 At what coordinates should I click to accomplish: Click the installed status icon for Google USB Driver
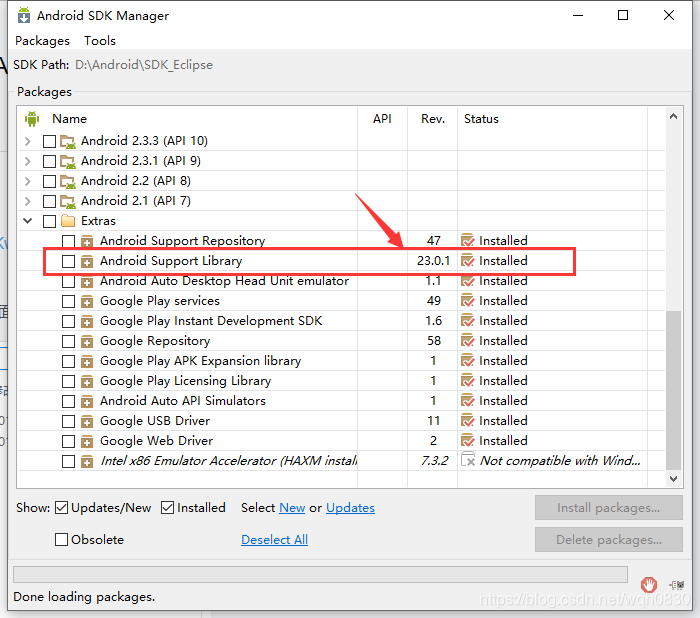467,421
